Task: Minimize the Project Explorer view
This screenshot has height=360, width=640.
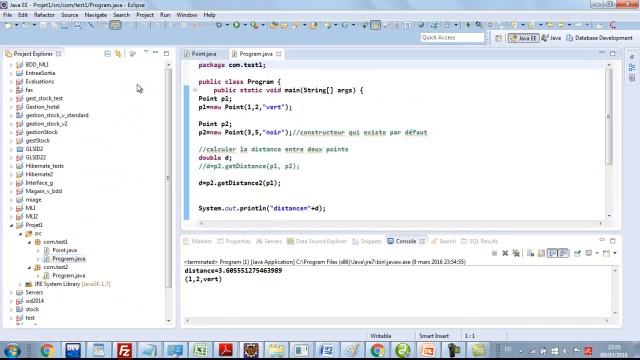Action: [156, 53]
